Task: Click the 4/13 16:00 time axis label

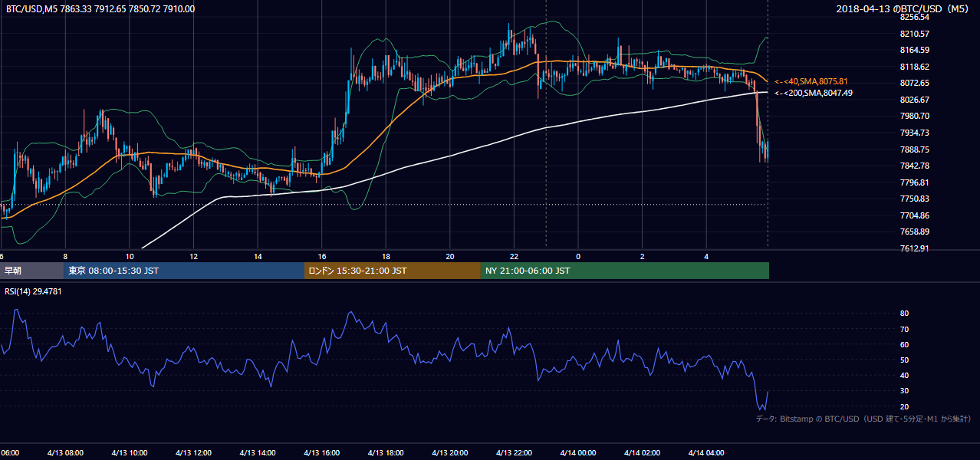Action: tap(322, 453)
